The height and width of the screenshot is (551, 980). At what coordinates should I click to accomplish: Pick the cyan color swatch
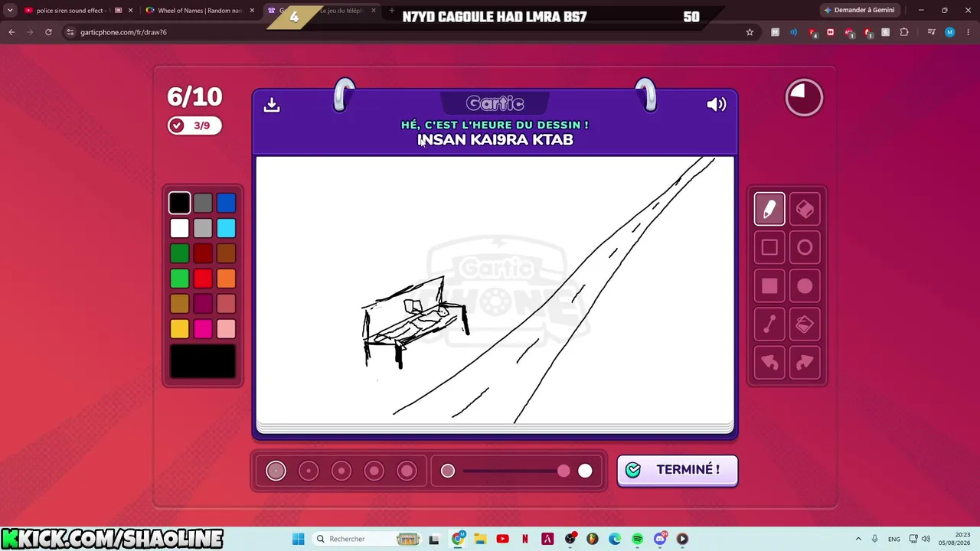226,228
